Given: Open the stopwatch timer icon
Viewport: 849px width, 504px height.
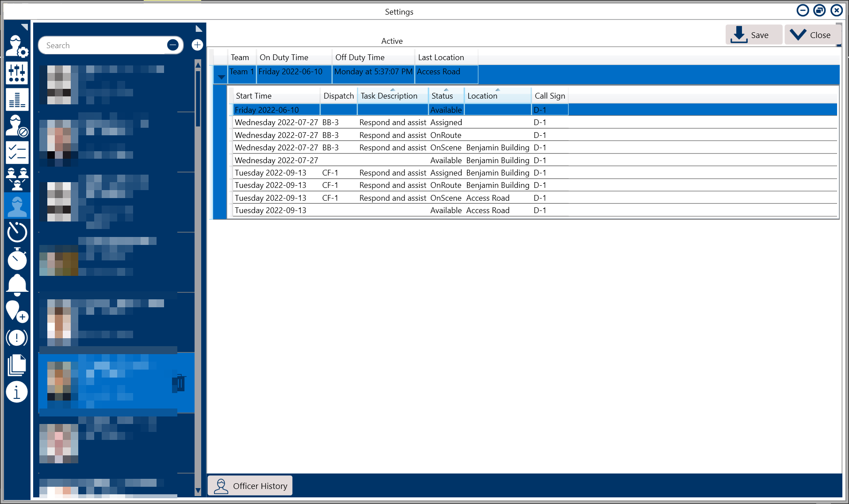Looking at the screenshot, I should point(17,259).
